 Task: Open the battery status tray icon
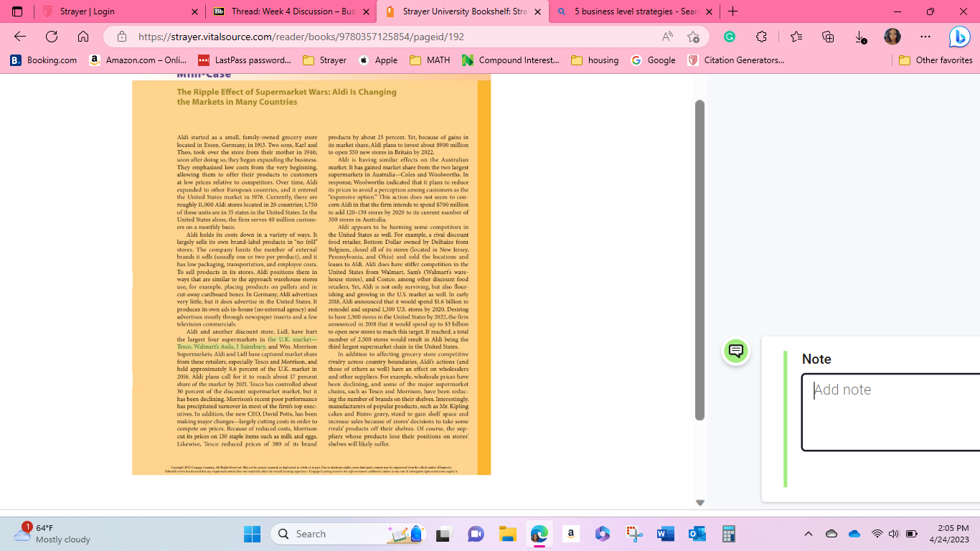click(912, 534)
